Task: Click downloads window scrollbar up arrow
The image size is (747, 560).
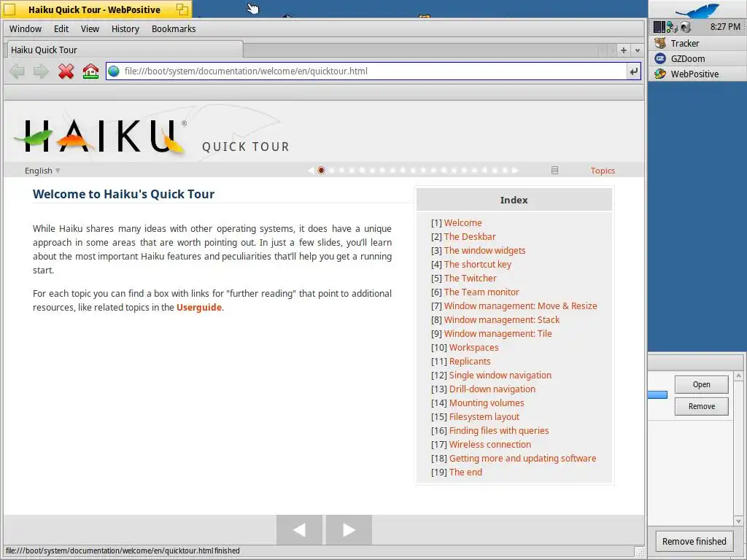Action: 738,376
